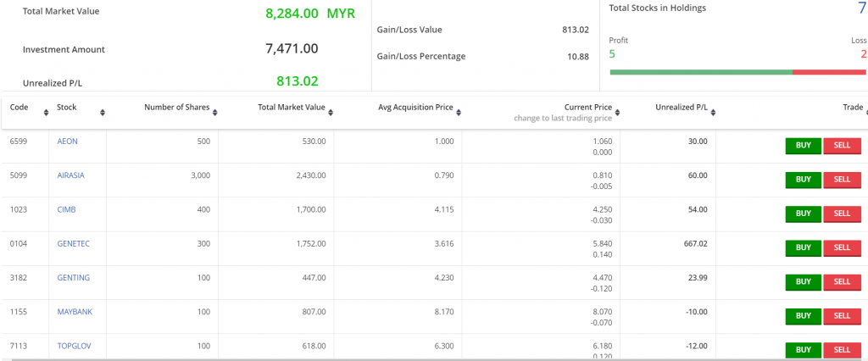
Task: Click AIRASIA share count 3,000
Action: 201,175
